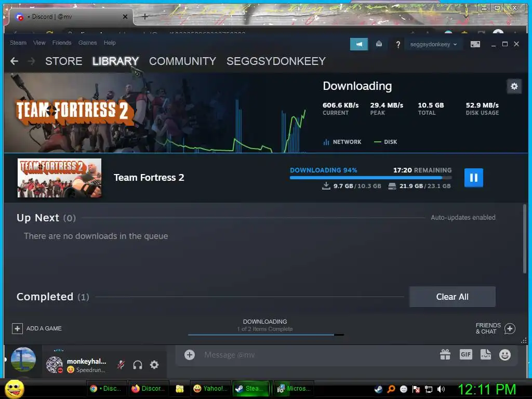
Task: Go to the COMMUNITY tab
Action: click(x=182, y=61)
